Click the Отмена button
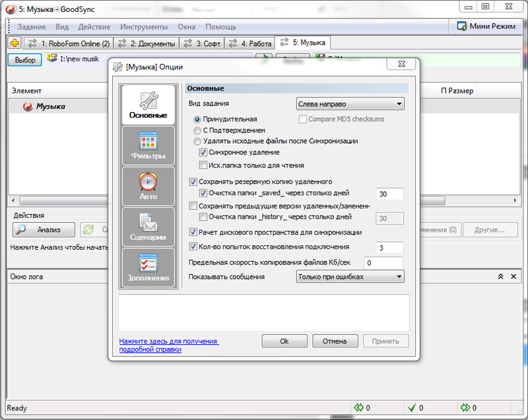Screen dimensions: 528x420 point(335,341)
